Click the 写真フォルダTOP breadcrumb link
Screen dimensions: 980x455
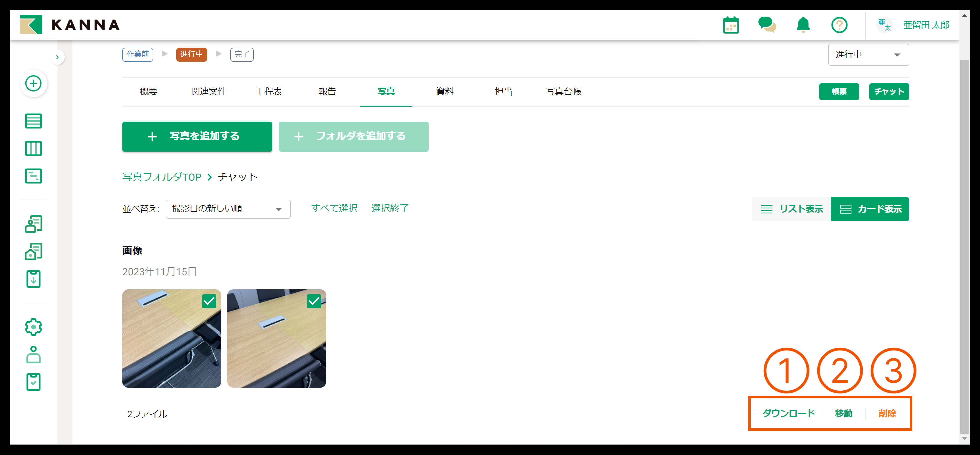(x=162, y=177)
